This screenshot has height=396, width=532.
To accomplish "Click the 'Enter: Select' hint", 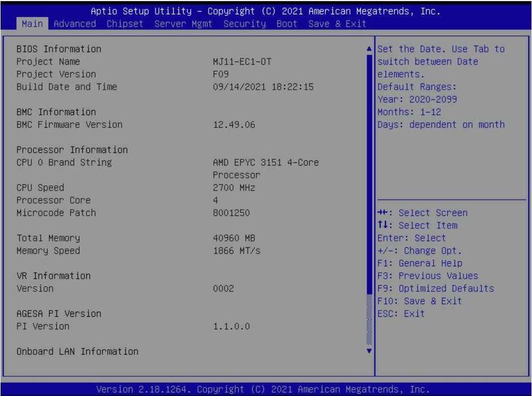I will (411, 238).
